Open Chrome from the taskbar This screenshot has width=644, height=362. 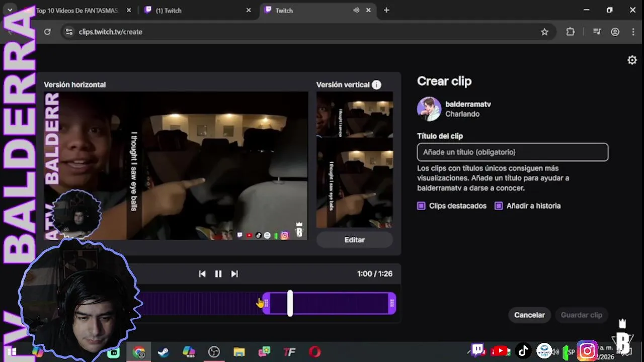(139, 352)
